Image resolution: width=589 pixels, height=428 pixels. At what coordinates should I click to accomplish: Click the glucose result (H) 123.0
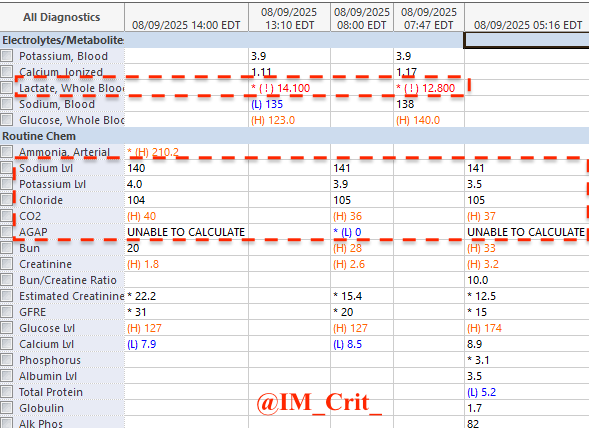[x=273, y=120]
